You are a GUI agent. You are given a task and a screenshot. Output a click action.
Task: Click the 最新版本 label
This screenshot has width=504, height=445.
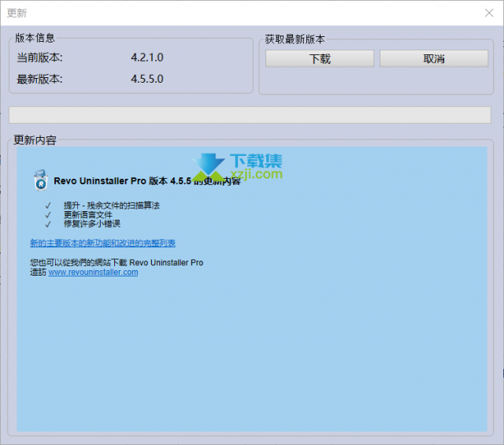(x=39, y=79)
